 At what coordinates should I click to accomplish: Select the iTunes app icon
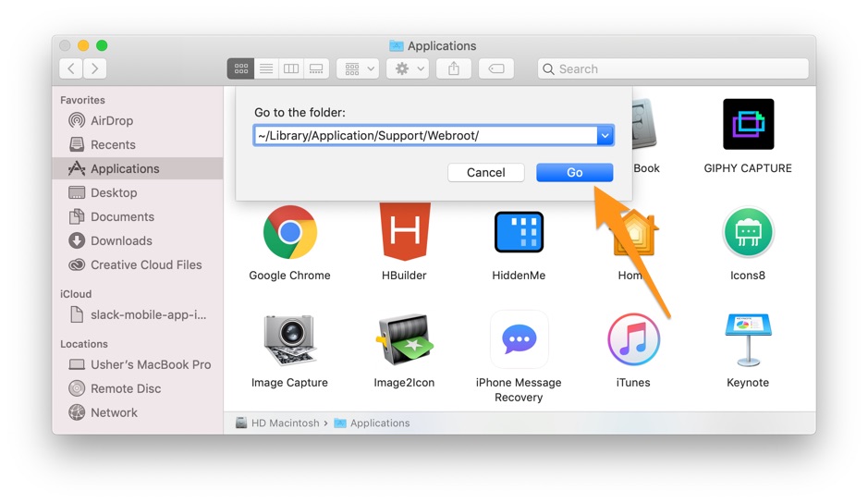point(633,339)
